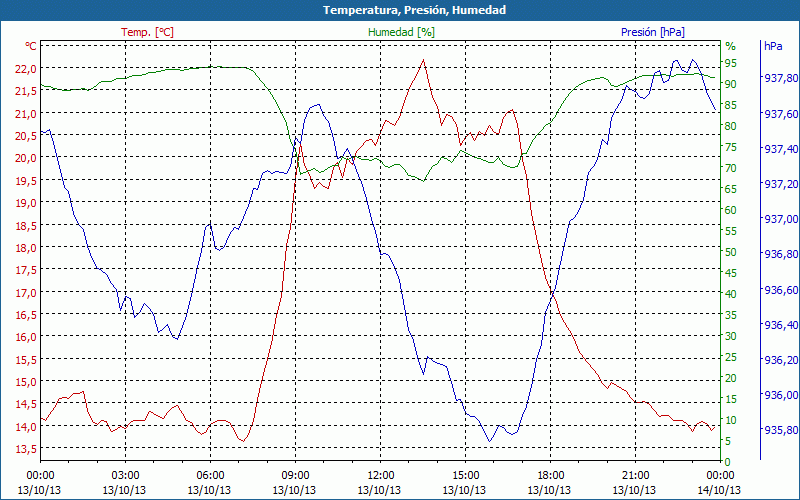Click the '20' humidity axis value
Screen dimensions: 800x500
tap(731, 378)
